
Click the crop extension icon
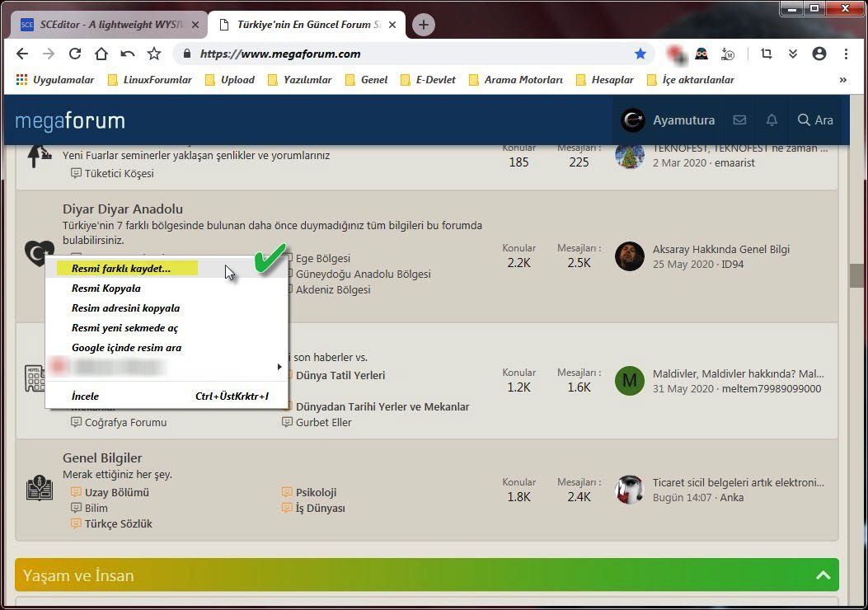(x=766, y=54)
